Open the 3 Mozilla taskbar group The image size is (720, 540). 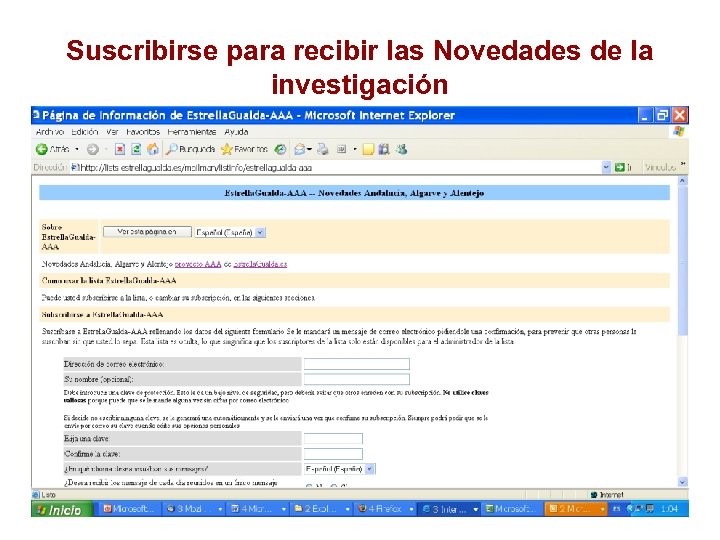[194, 509]
